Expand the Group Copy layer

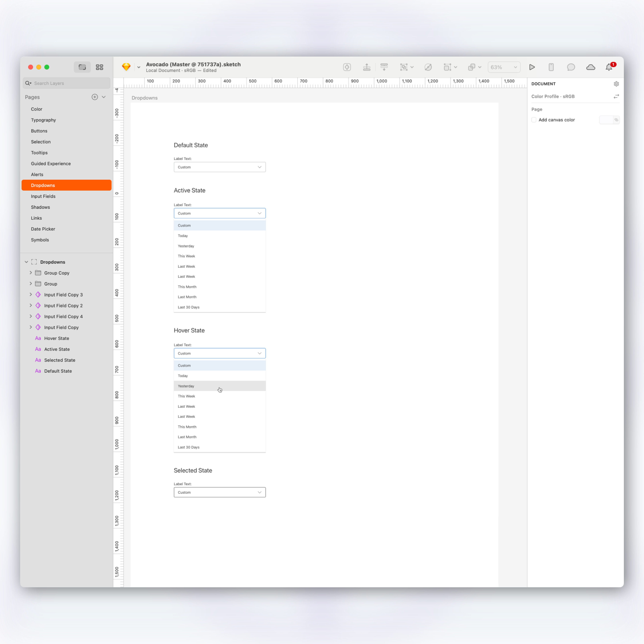point(31,273)
